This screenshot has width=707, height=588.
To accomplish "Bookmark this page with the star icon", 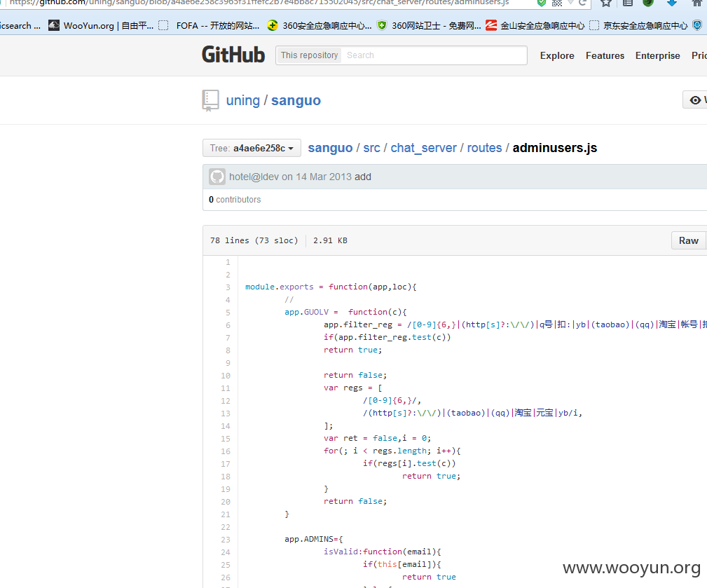I will [605, 3].
